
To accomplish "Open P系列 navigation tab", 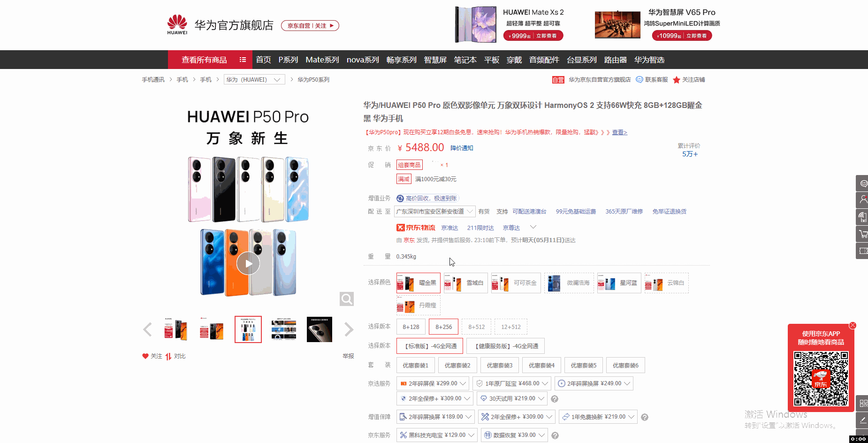I will click(288, 60).
